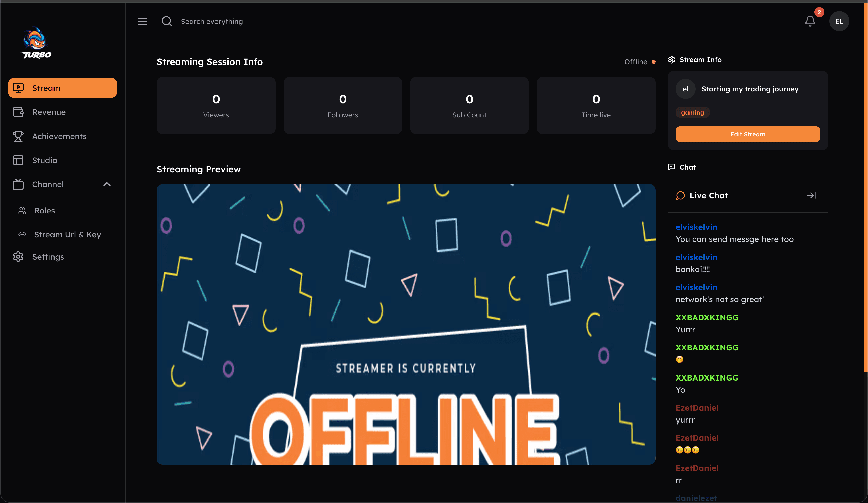Open the Channel menu item
Image resolution: width=868 pixels, height=503 pixels.
point(62,184)
